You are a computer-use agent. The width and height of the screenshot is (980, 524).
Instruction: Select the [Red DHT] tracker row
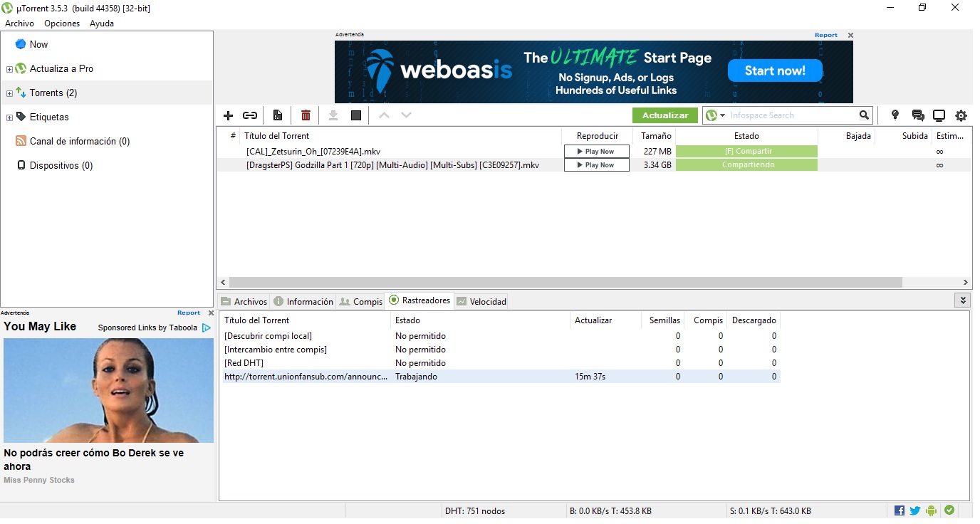501,363
